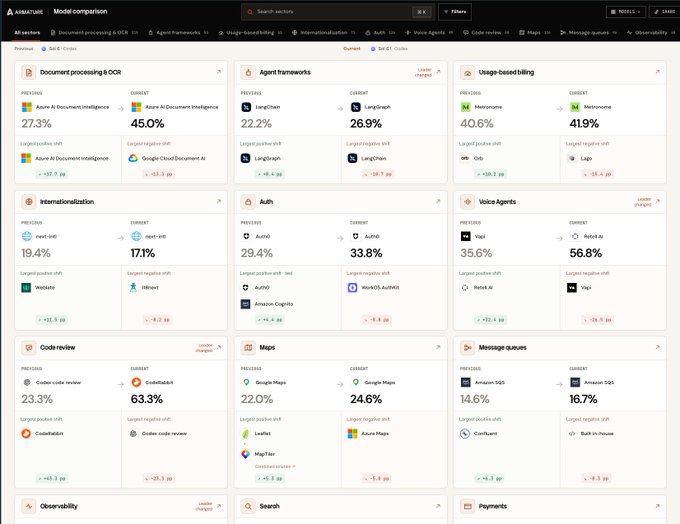Click the Code review card icon
The image size is (680, 524).
click(29, 347)
